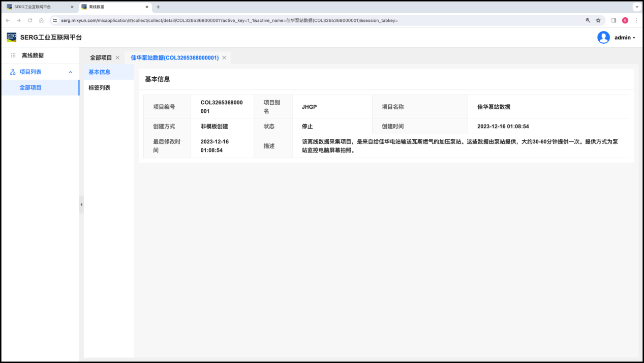
Task: Click the admin user avatar icon
Action: coord(603,38)
